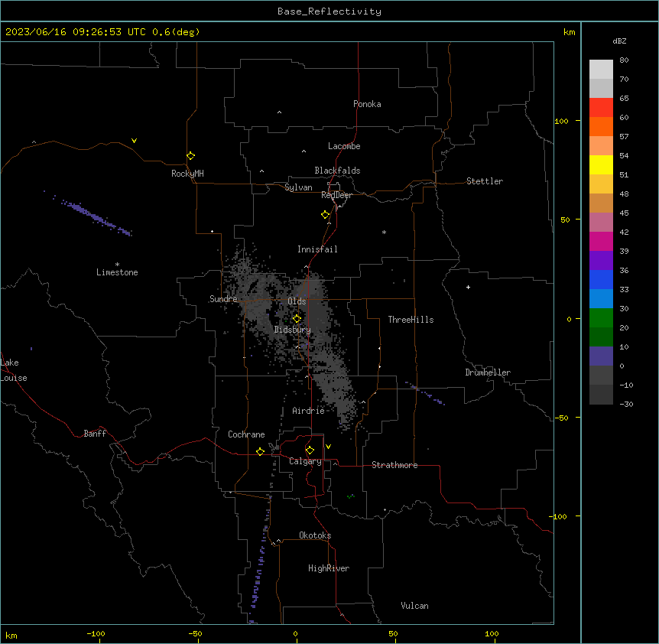Screen dimensions: 659x644
Task: Click the Lake Louise label
Action: tap(14, 370)
